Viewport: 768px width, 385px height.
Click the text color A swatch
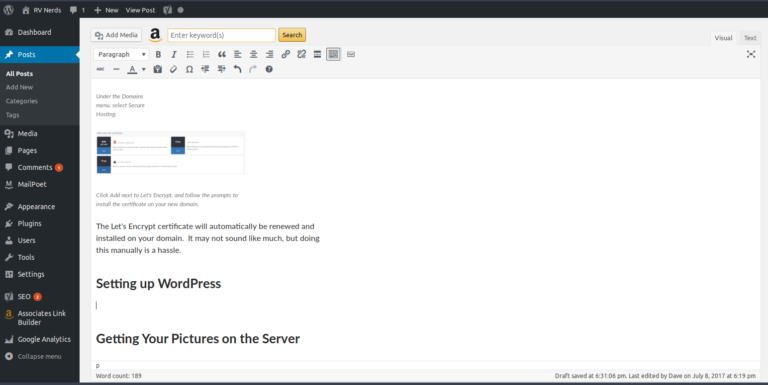(132, 70)
